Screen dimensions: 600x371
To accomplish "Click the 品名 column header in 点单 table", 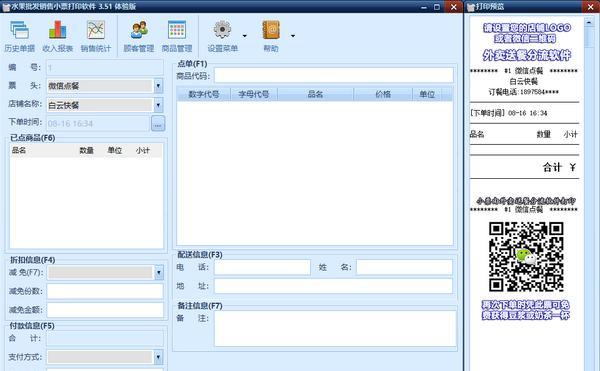I will pyautogui.click(x=316, y=94).
